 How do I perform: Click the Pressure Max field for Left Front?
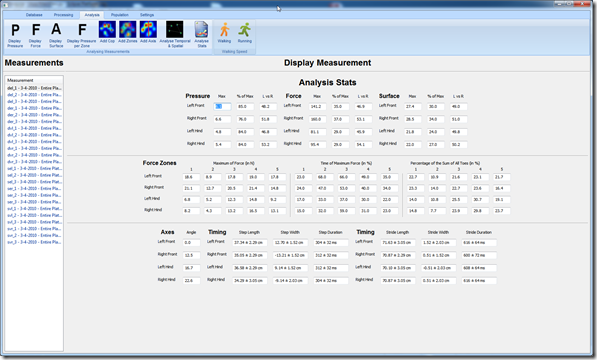pyautogui.click(x=222, y=107)
